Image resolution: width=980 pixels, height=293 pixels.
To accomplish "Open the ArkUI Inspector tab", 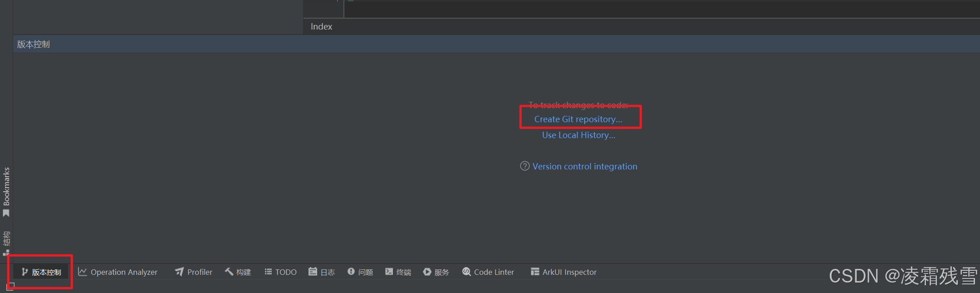I will coord(563,272).
